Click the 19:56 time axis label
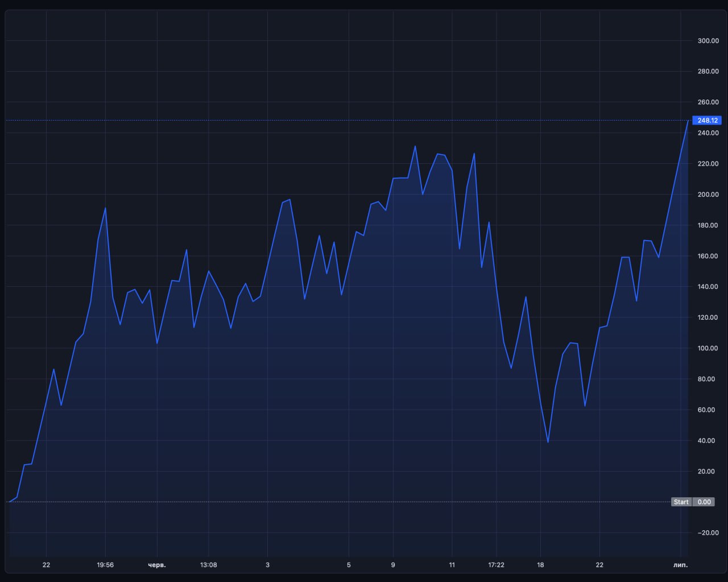 [x=105, y=565]
